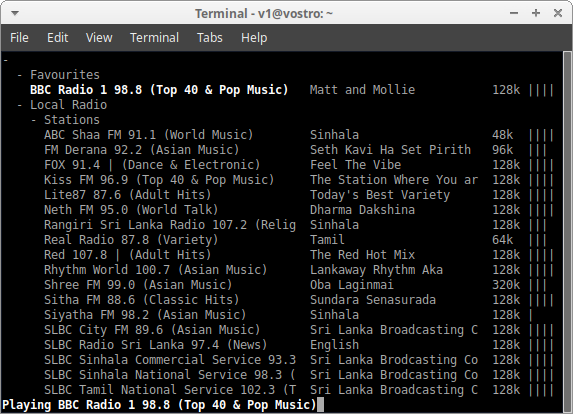The image size is (573, 414).
Task: Click the 'Terminal - v1@vostro' window title
Action: (264, 14)
